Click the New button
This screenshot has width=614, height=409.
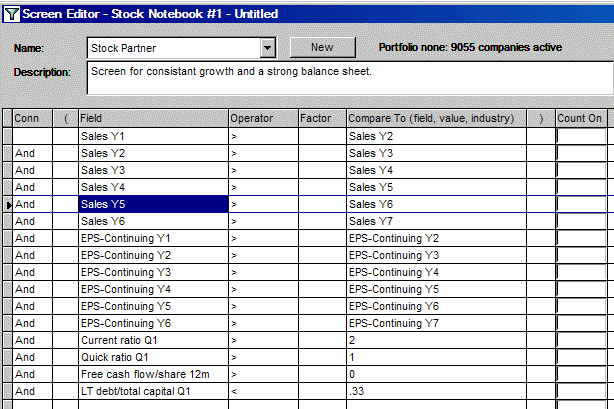tap(322, 47)
